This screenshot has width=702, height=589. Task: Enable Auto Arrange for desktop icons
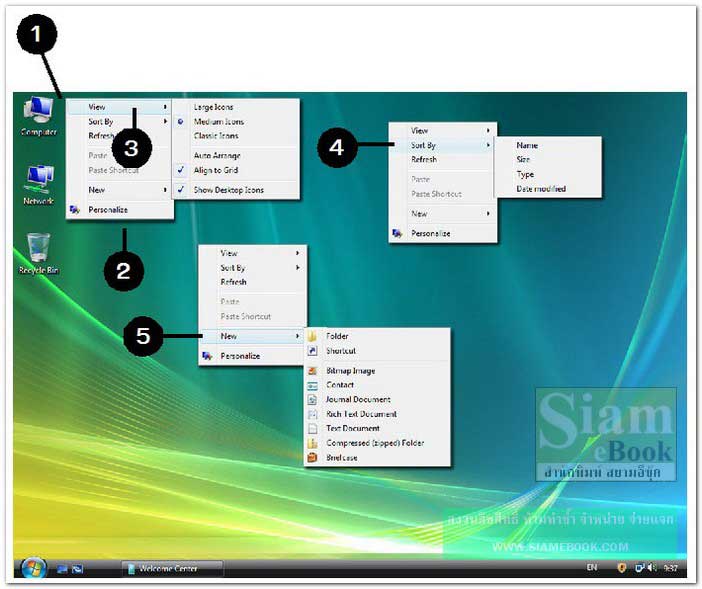235,155
